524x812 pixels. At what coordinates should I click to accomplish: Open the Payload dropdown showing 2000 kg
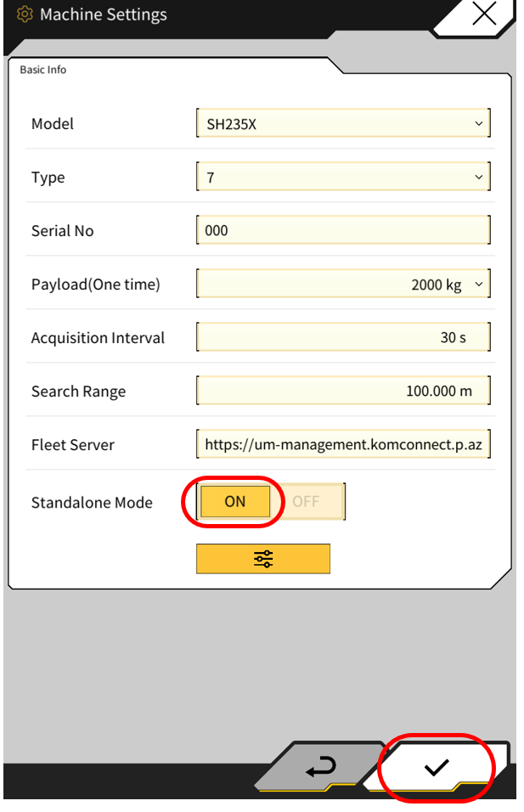[x=343, y=285]
